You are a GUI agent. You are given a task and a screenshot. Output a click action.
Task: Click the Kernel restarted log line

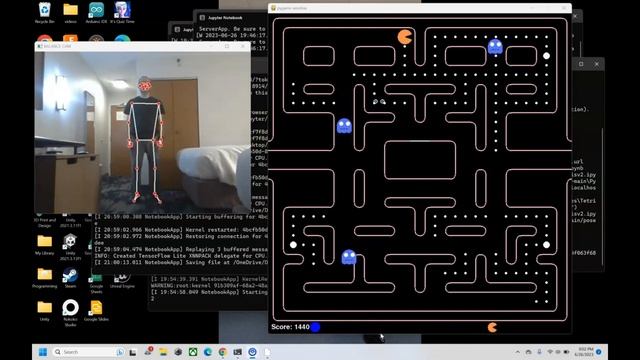click(181, 230)
